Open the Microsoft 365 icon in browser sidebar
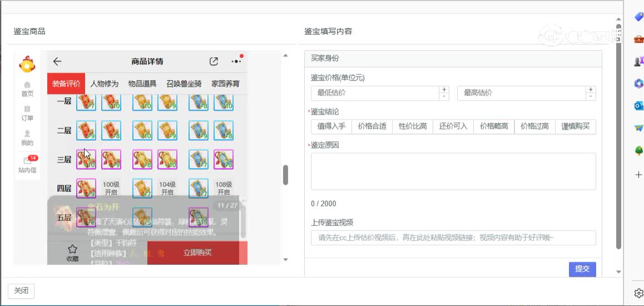644x306 pixels. 638,83
